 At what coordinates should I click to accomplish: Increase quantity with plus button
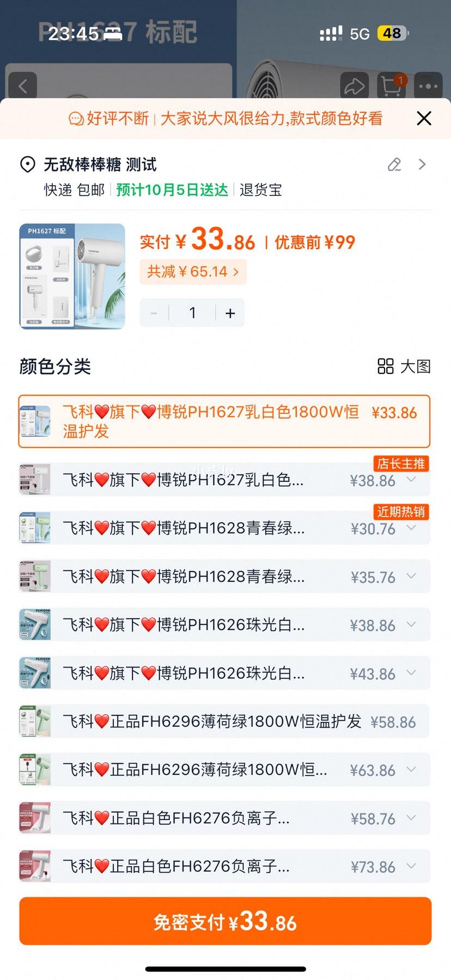coord(230,313)
